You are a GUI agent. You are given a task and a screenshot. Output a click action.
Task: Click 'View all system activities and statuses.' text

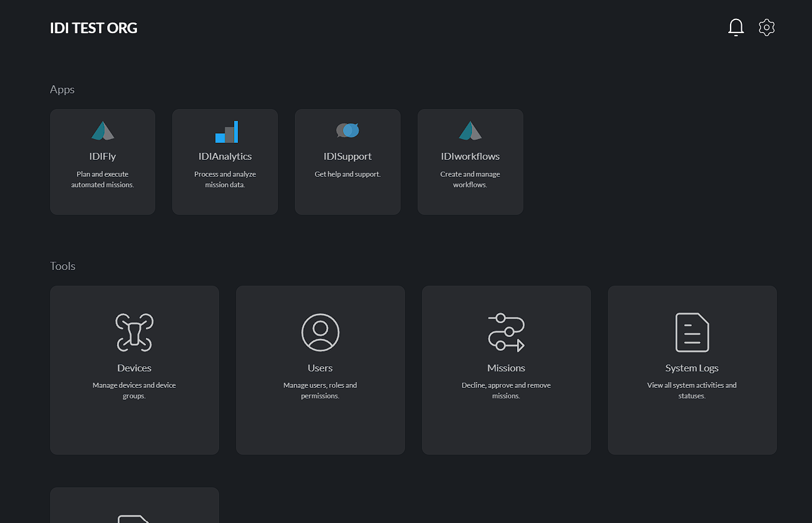point(692,391)
